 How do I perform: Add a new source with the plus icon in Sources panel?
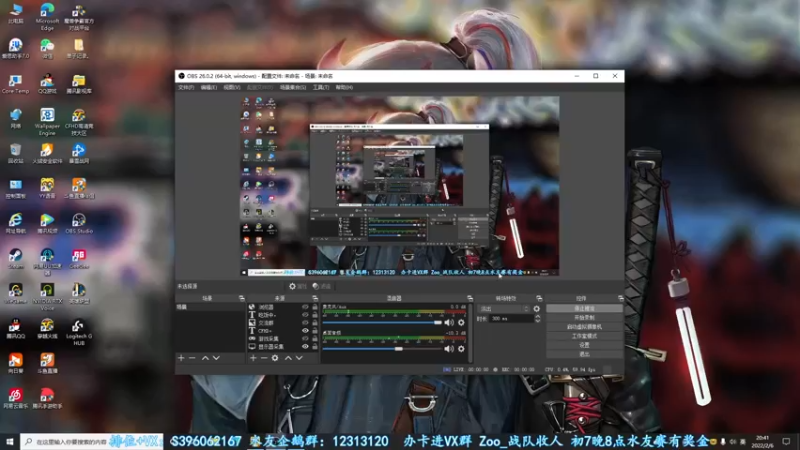(x=253, y=358)
